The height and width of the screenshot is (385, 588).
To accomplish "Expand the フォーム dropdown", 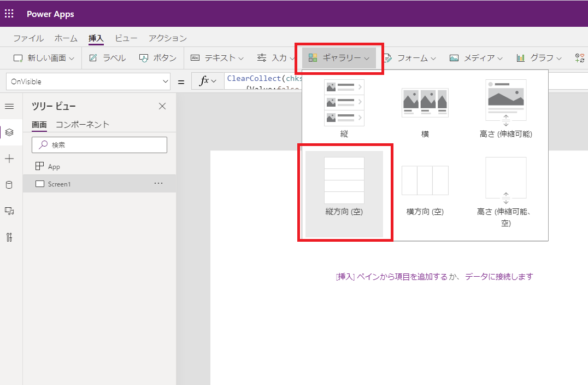I will [x=410, y=57].
